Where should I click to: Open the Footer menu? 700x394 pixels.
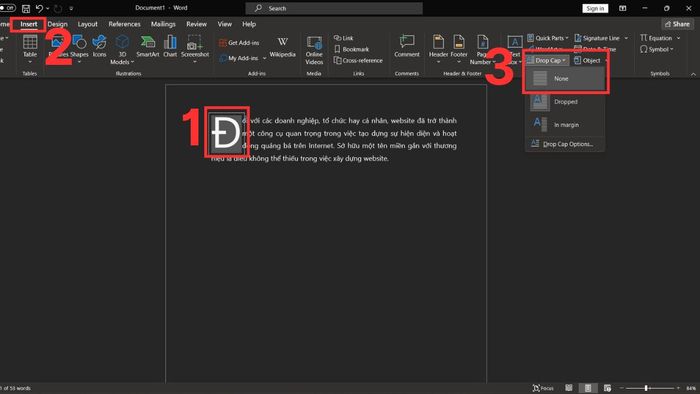pos(458,49)
